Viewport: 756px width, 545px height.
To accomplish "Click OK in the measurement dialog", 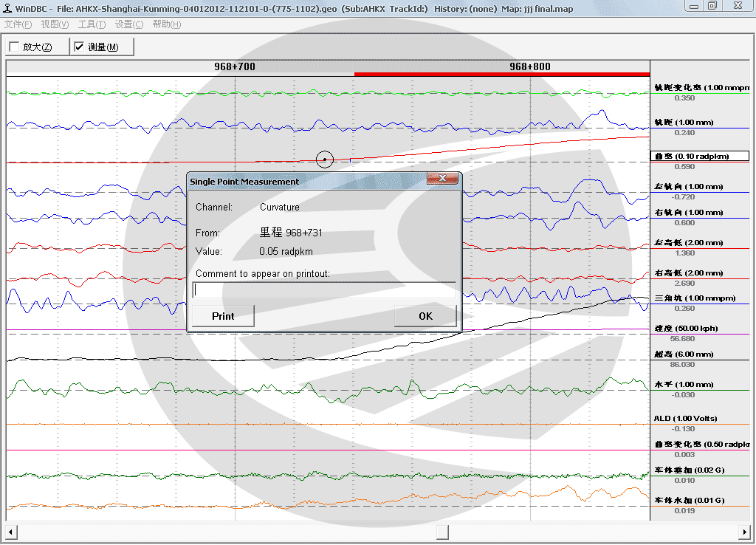I will click(x=425, y=316).
